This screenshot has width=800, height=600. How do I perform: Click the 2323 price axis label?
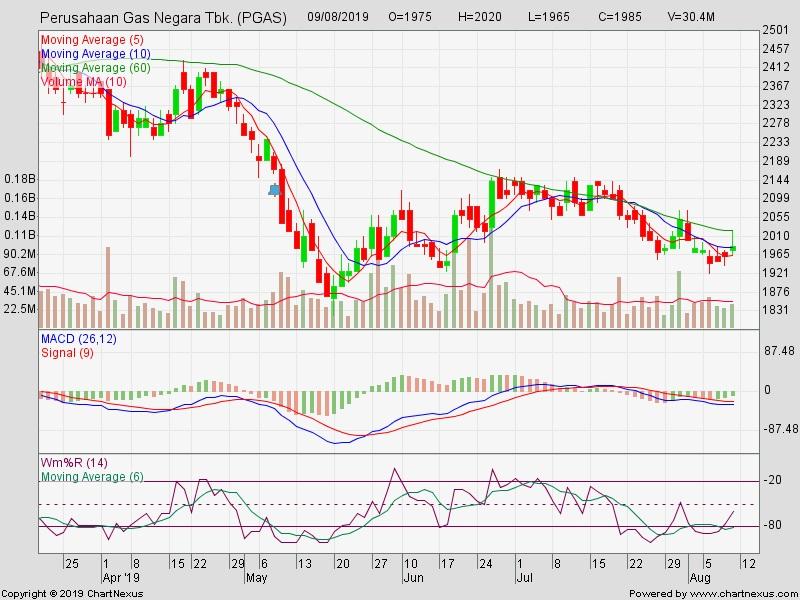coord(776,105)
